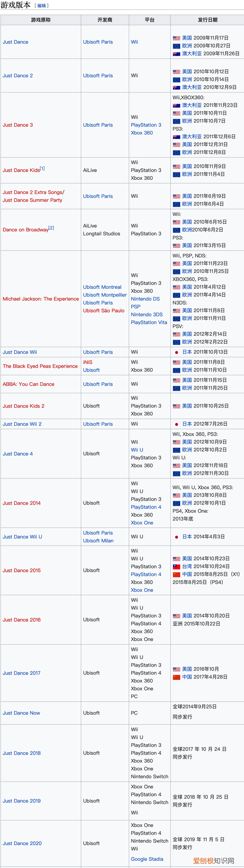The image size is (244, 868).
Task: Click the US flag beside 2011年10月25日
Action: (x=177, y=406)
